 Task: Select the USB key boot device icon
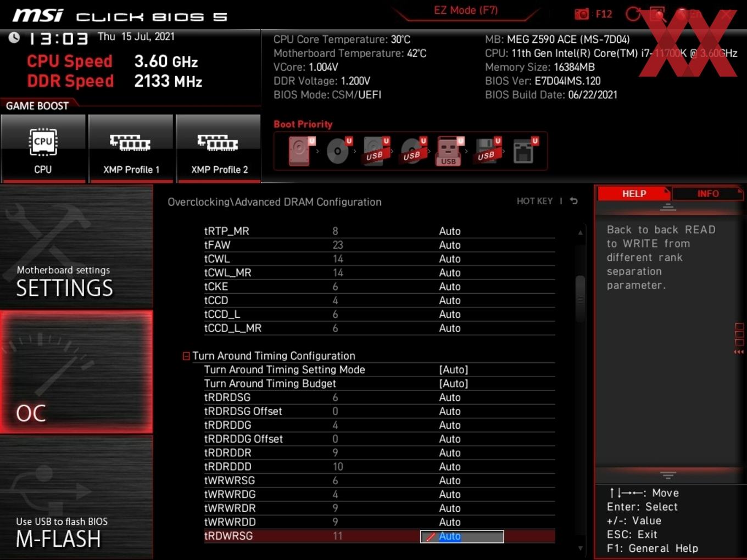(x=449, y=151)
